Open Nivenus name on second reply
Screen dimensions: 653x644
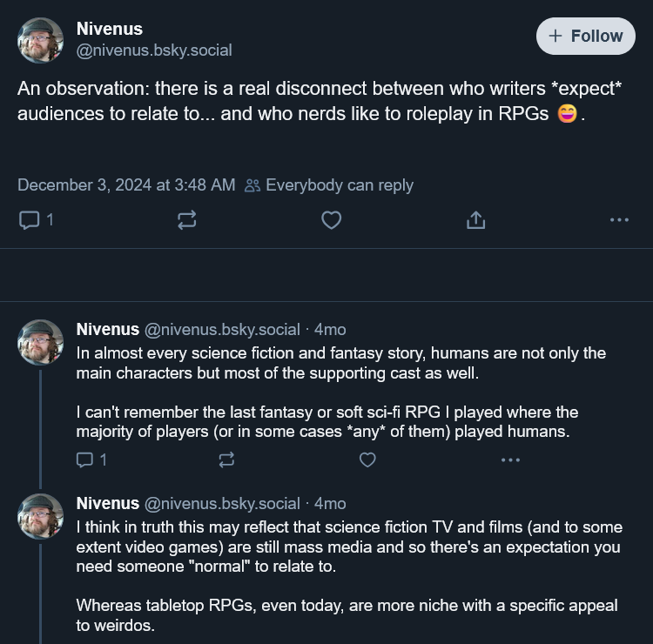pyautogui.click(x=107, y=504)
